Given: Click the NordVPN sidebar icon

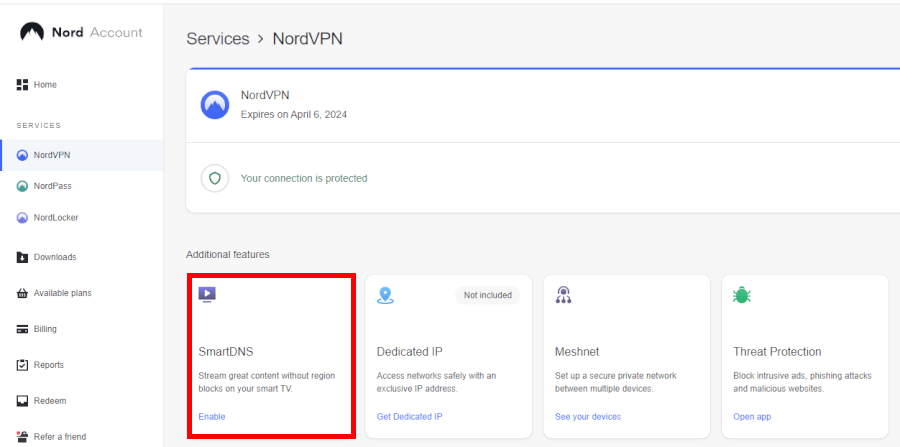Looking at the screenshot, I should coord(22,155).
